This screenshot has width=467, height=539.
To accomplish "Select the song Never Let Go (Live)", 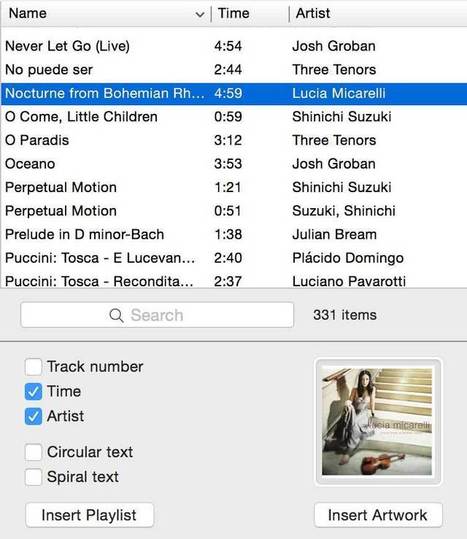I will pos(234,46).
